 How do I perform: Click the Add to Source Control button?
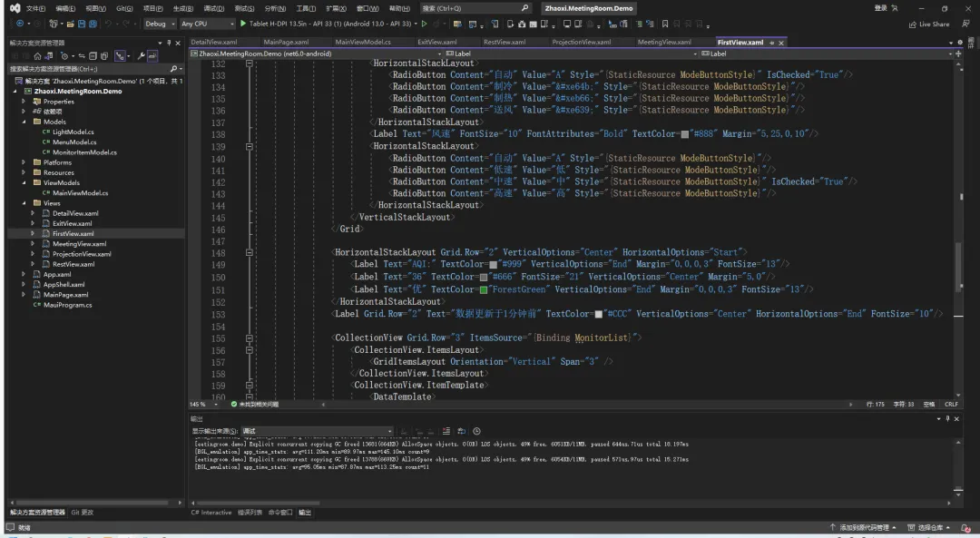click(x=863, y=527)
